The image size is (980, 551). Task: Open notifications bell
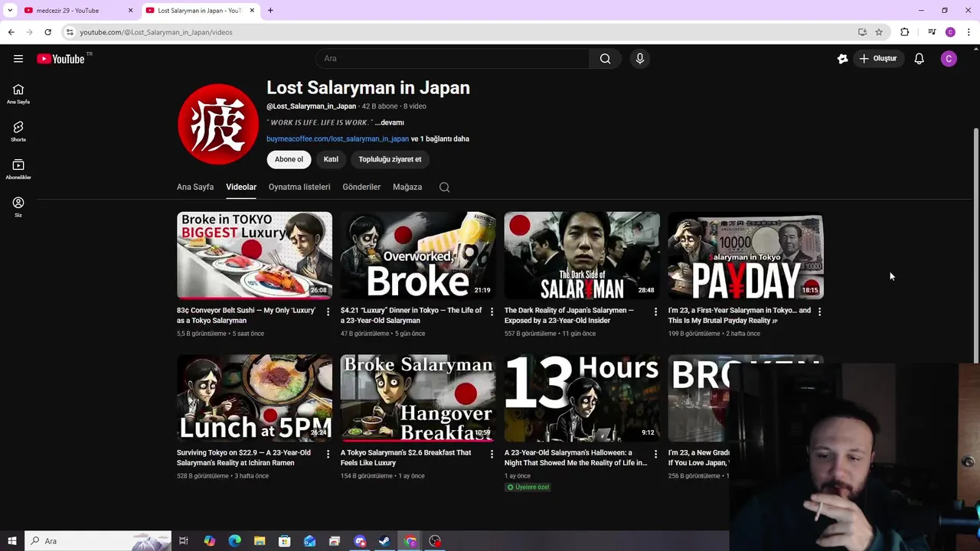pos(919,58)
